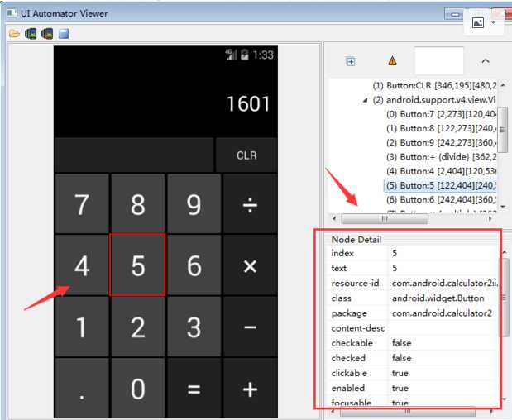The width and height of the screenshot is (512, 420).
Task: Click the multiply key on calculator
Action: tap(250, 265)
